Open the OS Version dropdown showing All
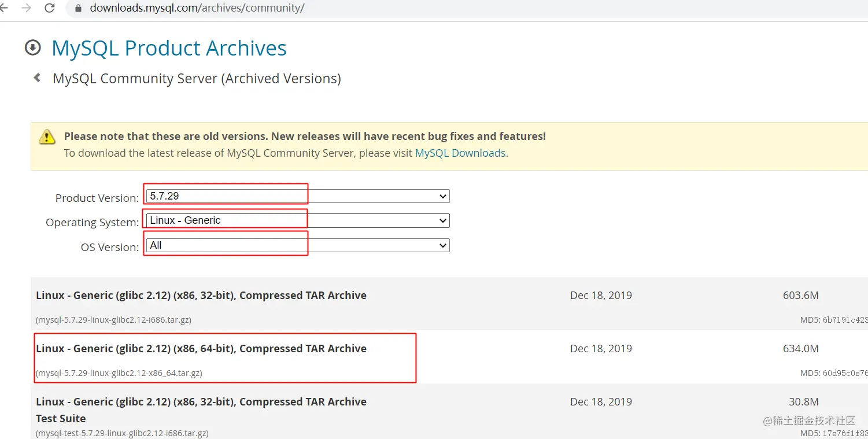This screenshot has height=439, width=868. tap(298, 245)
